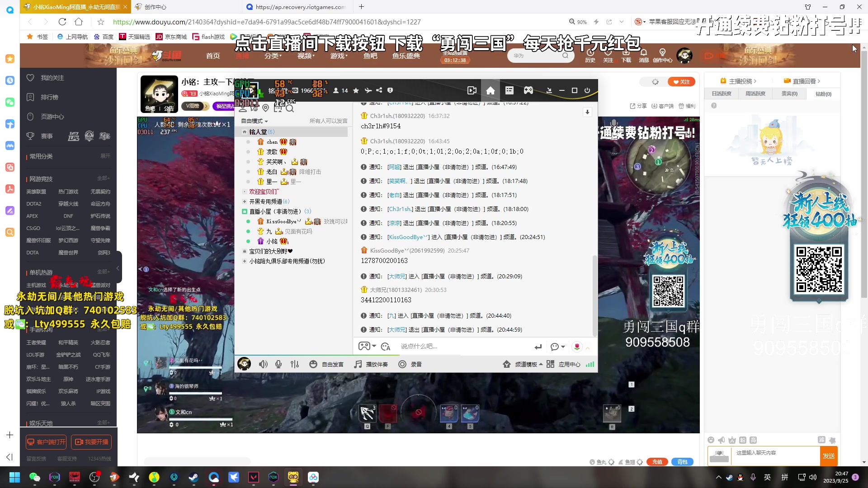
Task: Open 首页 in Douyu navigation
Action: coord(213,56)
